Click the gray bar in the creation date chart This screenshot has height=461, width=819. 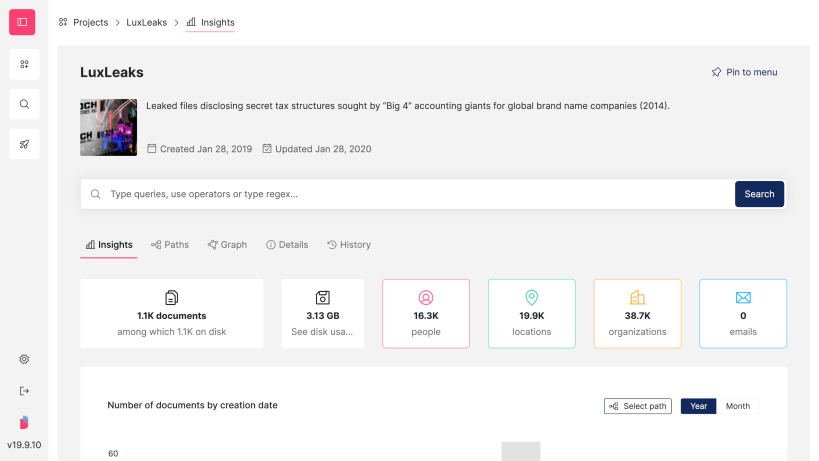pyautogui.click(x=521, y=451)
